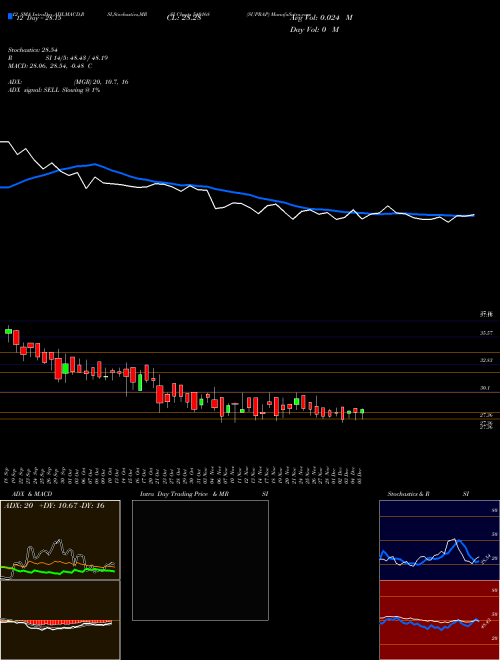Viewport: 500px width, 660px height.
Task: Click the 'Avg Vol: 0.024 M' label
Action: [x=321, y=18]
